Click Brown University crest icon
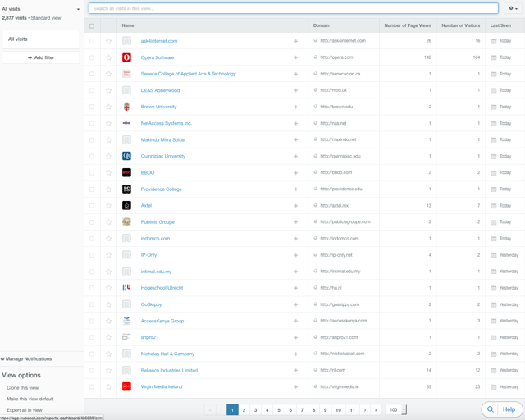This screenshot has width=525, height=420. 126,107
